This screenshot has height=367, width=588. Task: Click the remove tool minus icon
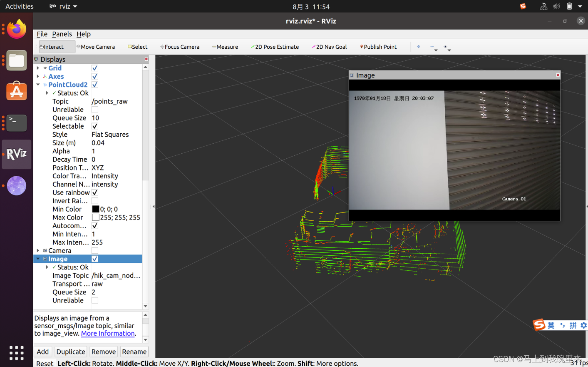point(432,47)
